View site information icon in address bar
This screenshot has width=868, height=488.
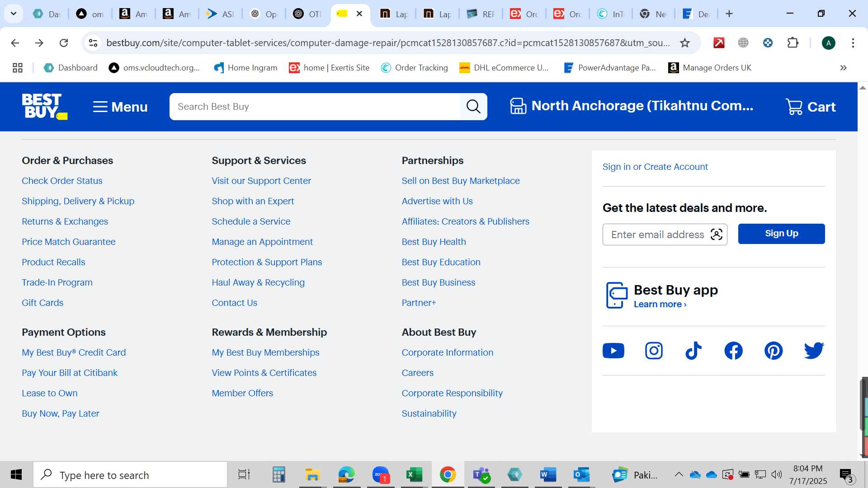click(x=93, y=43)
